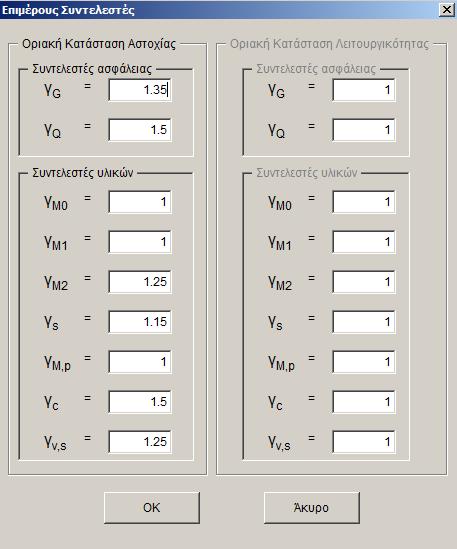The height and width of the screenshot is (549, 457).
Task: Click the Συντελεστές υλικών label under Αστοχίας
Action: click(83, 173)
